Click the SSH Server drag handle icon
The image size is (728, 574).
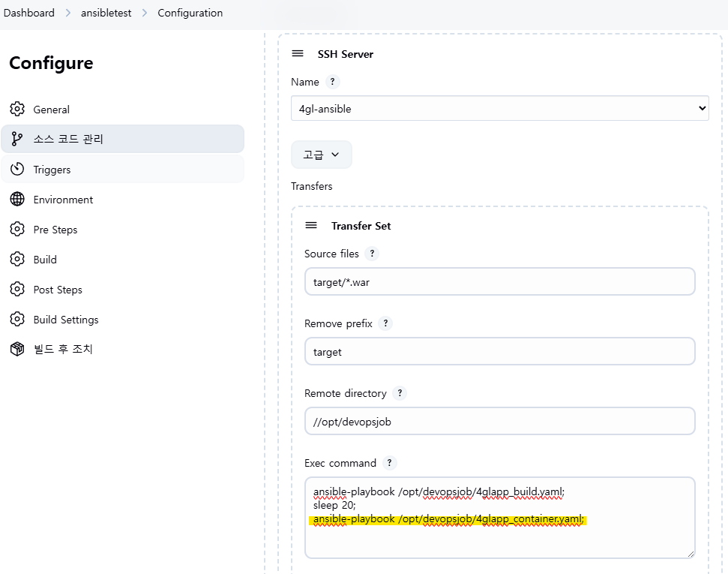tap(298, 54)
